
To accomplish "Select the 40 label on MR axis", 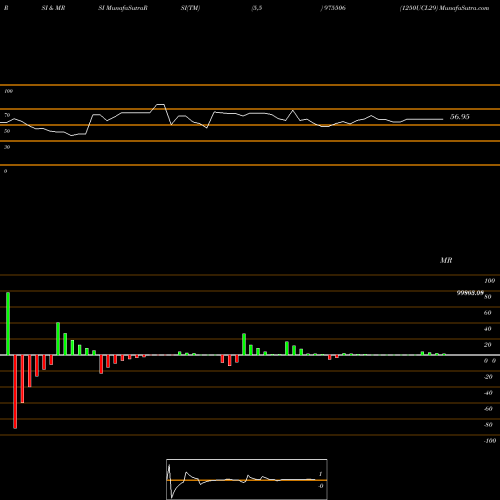I will [x=487, y=329].
